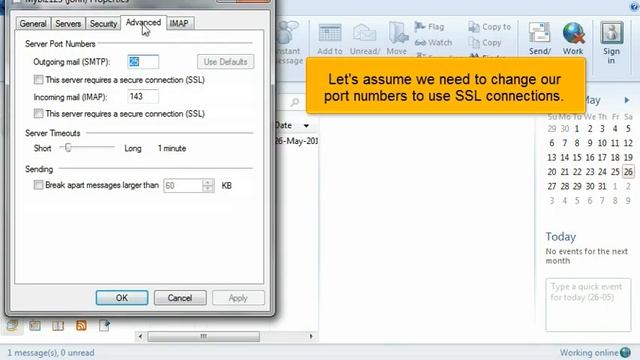Click the Incoming mail IMAP port field

143,96
